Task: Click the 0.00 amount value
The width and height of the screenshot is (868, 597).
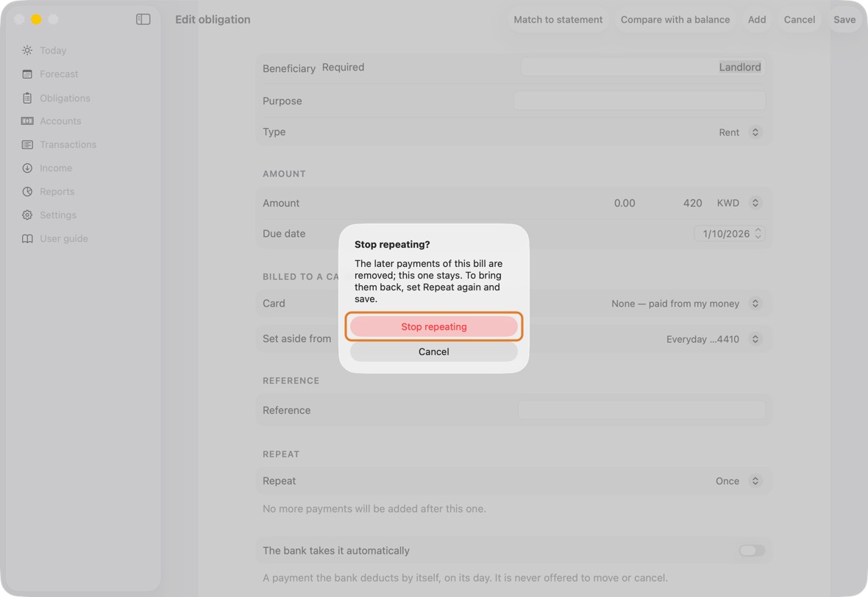Action: click(x=625, y=203)
